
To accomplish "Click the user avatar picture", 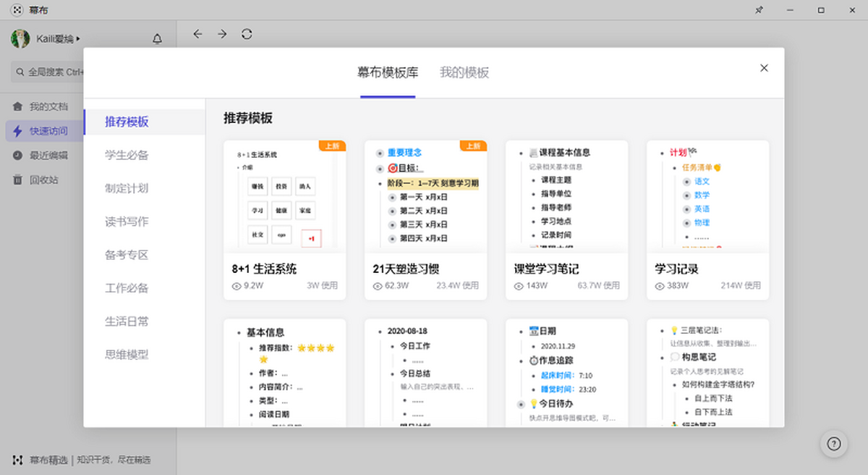I will tap(20, 39).
